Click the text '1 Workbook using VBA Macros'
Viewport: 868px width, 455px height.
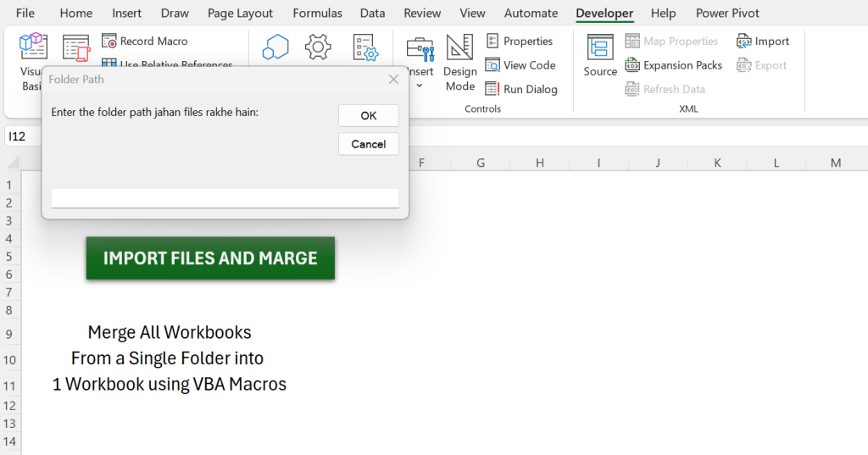tap(170, 384)
